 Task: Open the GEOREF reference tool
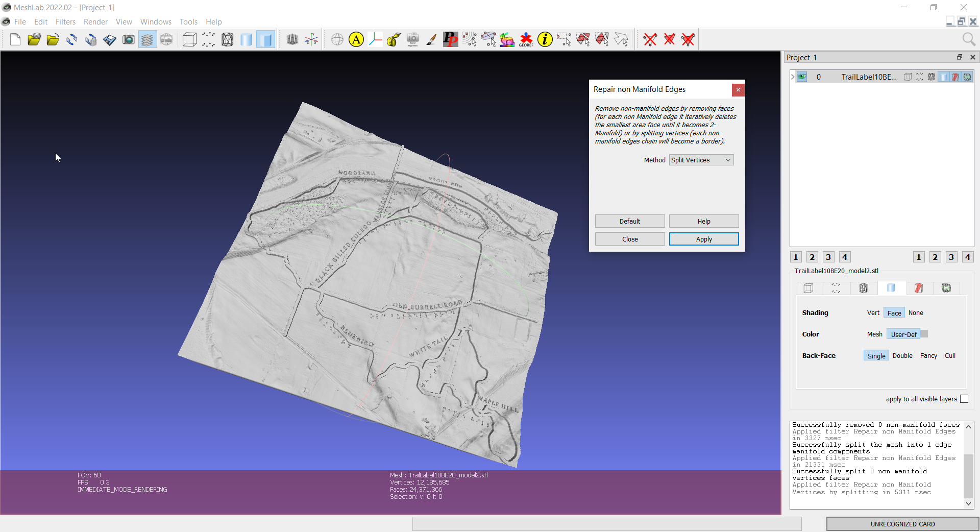526,40
